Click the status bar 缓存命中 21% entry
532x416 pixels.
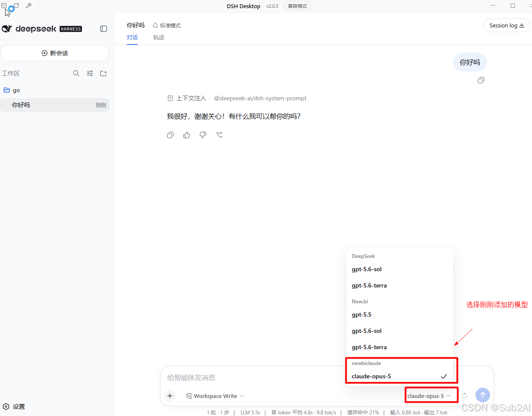(x=363, y=413)
